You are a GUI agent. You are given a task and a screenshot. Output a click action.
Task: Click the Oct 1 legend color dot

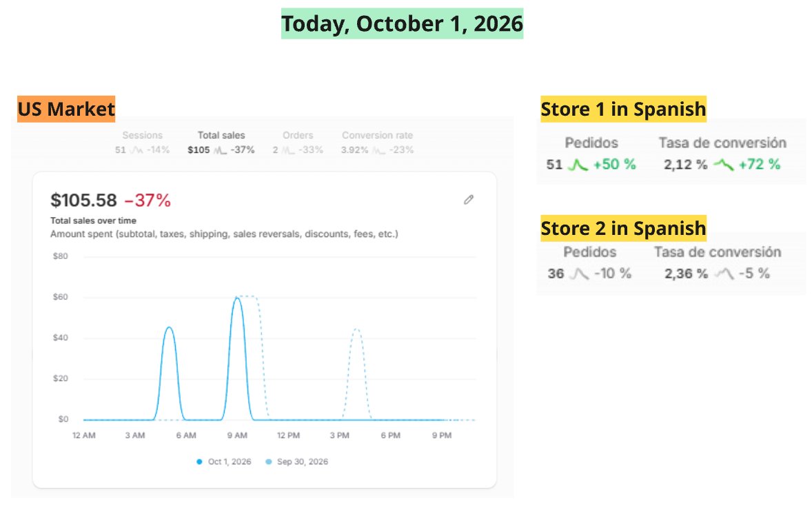pyautogui.click(x=199, y=462)
